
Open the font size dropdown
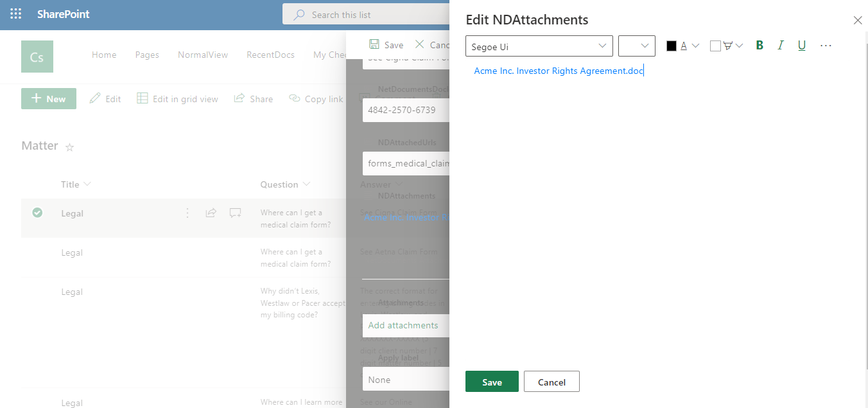coord(637,46)
